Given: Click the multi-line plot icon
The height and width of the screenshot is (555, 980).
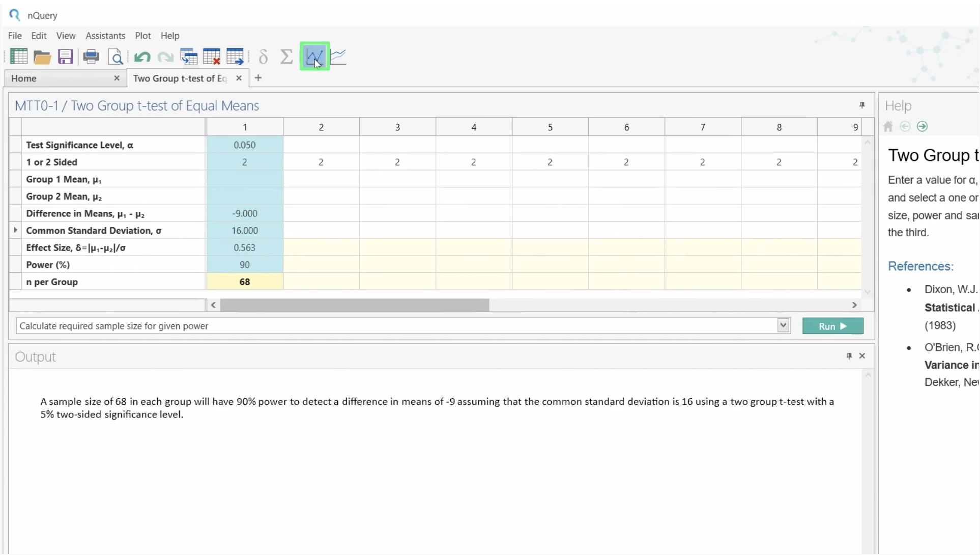Looking at the screenshot, I should click(x=338, y=57).
